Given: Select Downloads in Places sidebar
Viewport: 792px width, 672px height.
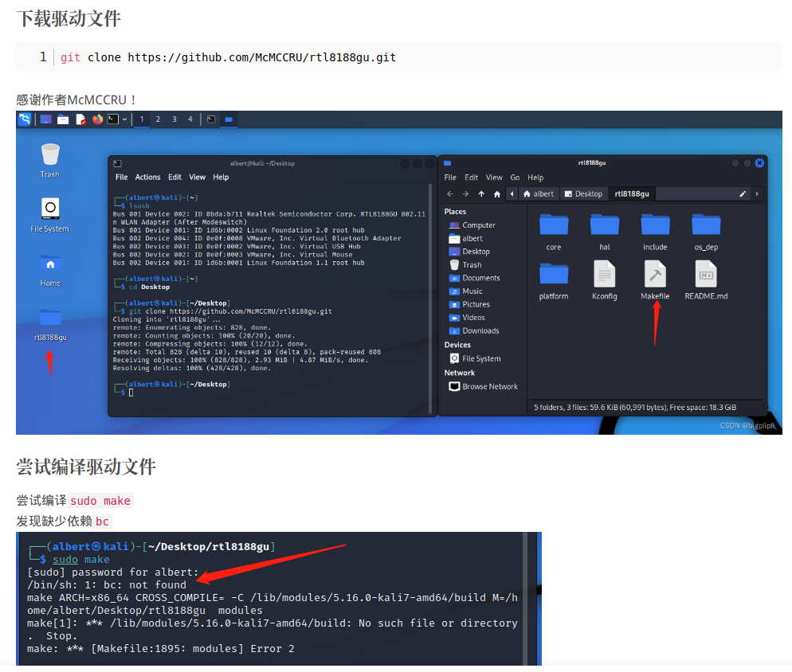Looking at the screenshot, I should coord(474,330).
